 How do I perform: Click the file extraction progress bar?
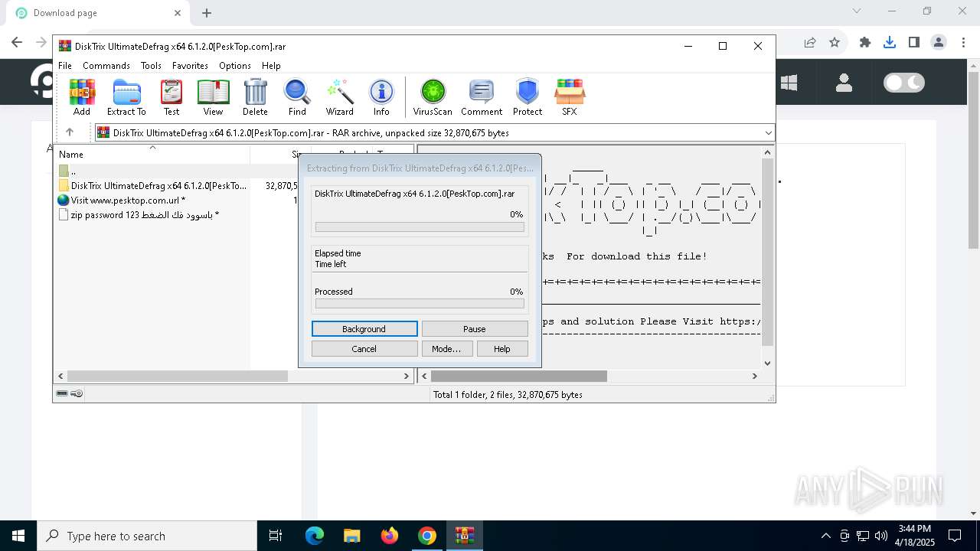coord(420,227)
